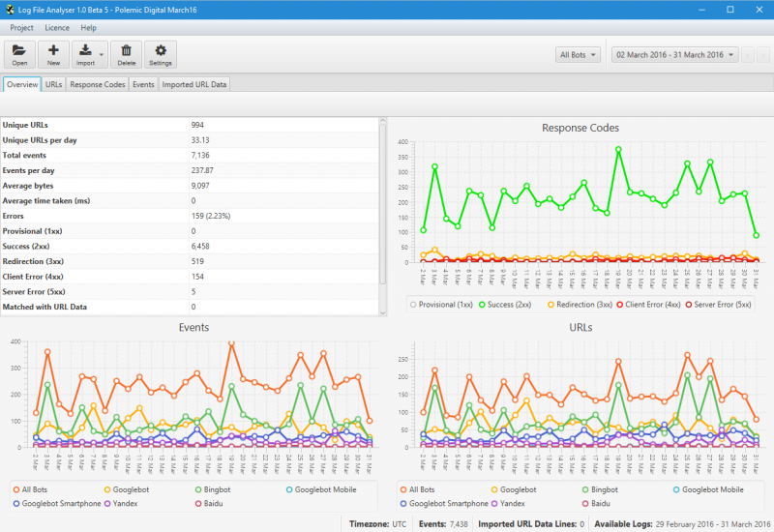This screenshot has width=774, height=532.
Task: Select the Matched with URL Data row
Action: coord(190,307)
